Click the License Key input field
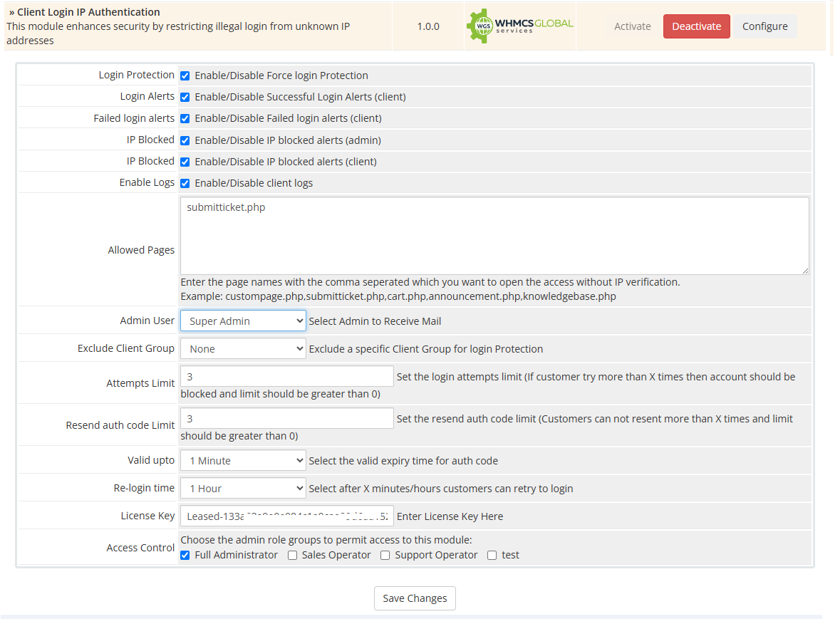This screenshot has width=840, height=619. 286,516
